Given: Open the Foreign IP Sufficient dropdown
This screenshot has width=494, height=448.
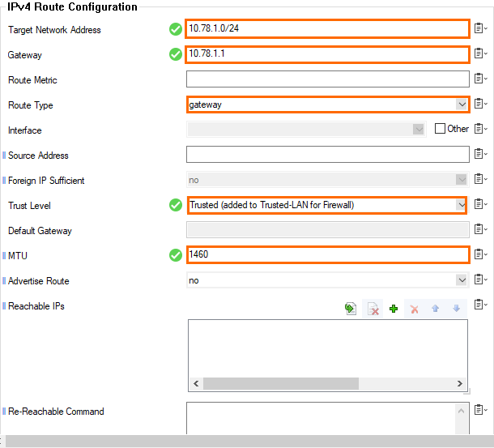Looking at the screenshot, I should 462,180.
